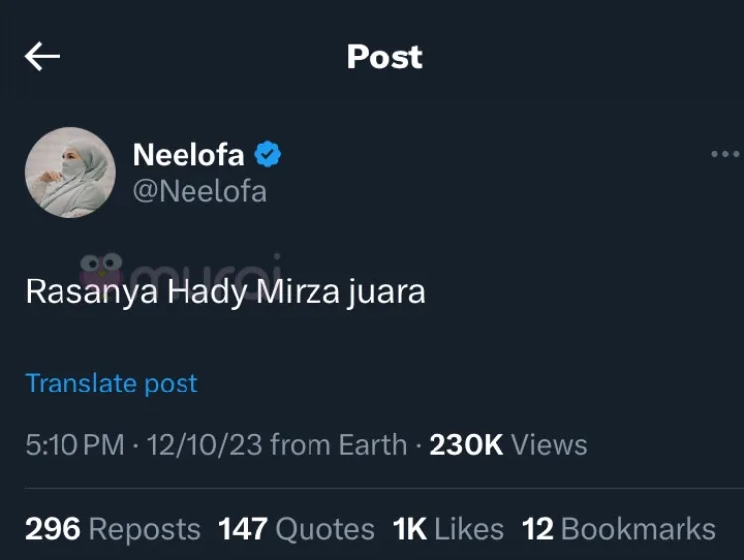Click the faint murai watermark text
Viewport: 744px width, 560px height.
coord(206,269)
